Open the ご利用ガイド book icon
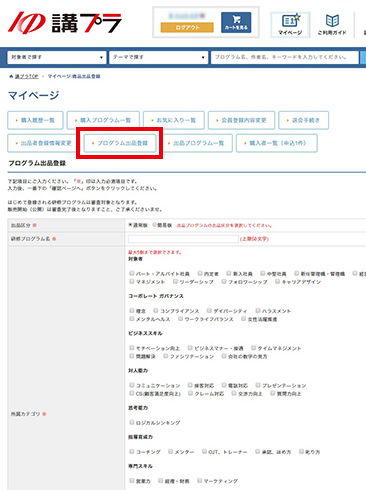The height and width of the screenshot is (490, 366). (332, 25)
